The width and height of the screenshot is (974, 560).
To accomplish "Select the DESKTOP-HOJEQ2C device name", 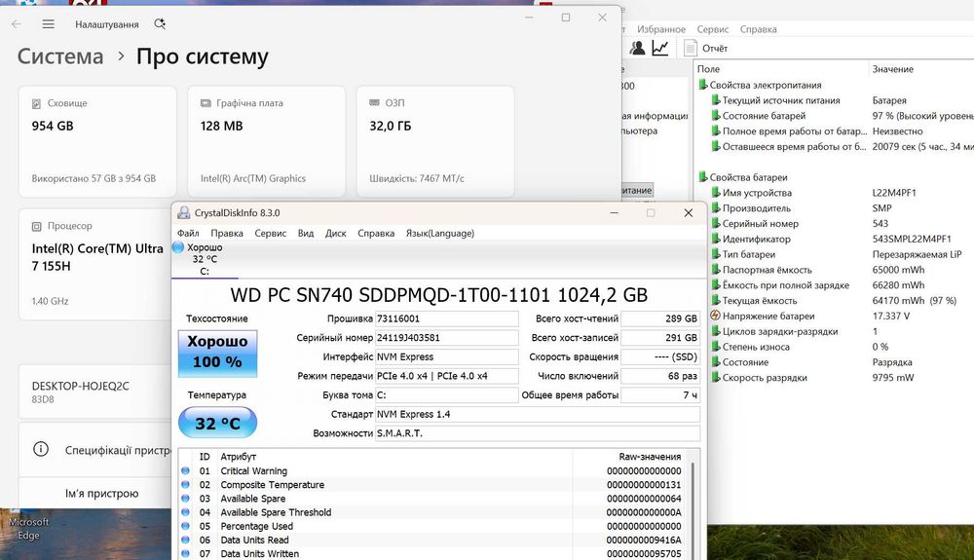I will 81,386.
